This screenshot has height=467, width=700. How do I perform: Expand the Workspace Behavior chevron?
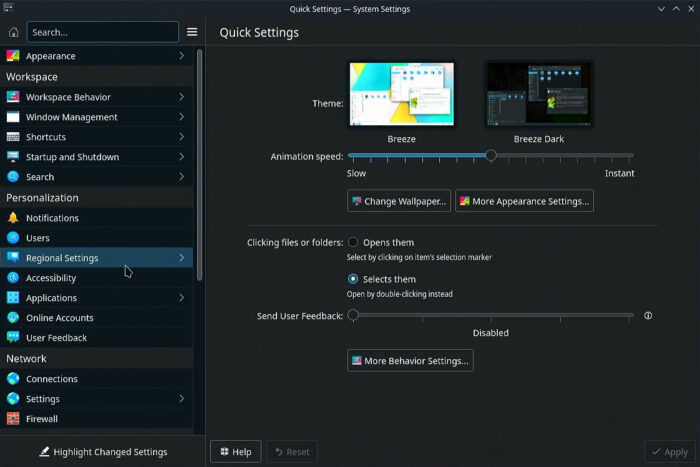coord(182,97)
